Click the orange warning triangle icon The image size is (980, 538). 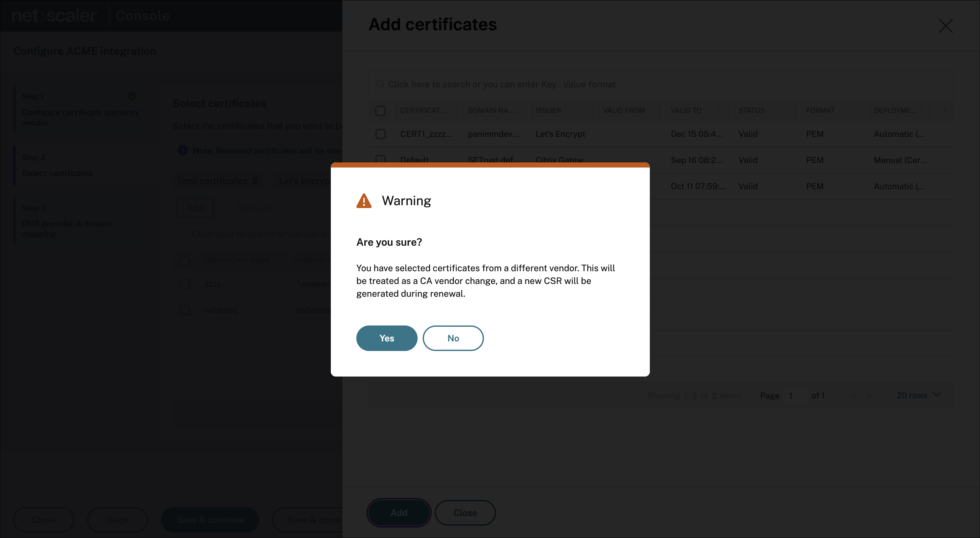pos(364,201)
